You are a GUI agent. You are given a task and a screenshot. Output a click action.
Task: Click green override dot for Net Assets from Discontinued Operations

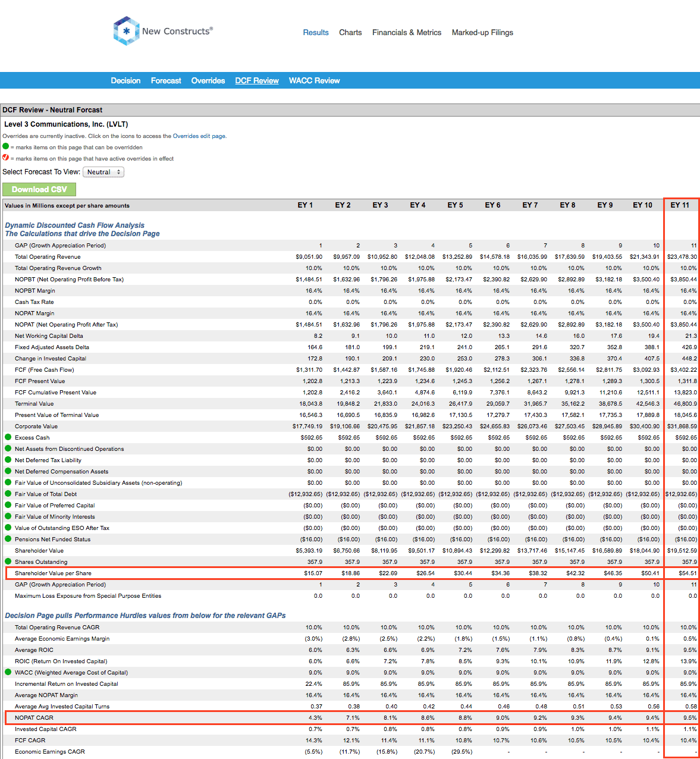coord(8,448)
